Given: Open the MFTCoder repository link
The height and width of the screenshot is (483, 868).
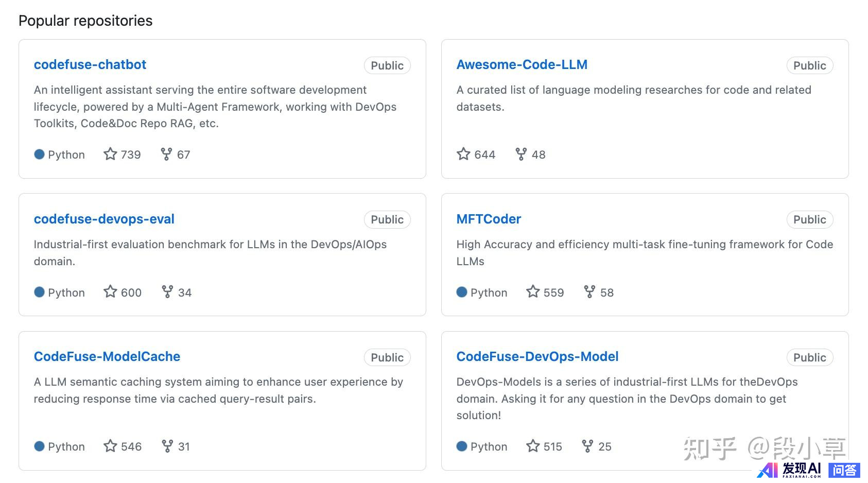Looking at the screenshot, I should pos(489,219).
